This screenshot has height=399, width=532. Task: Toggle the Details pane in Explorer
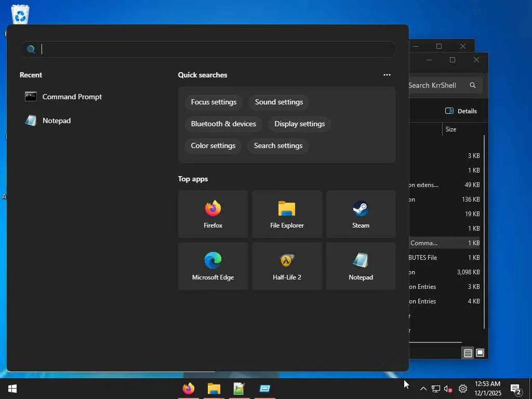point(461,111)
